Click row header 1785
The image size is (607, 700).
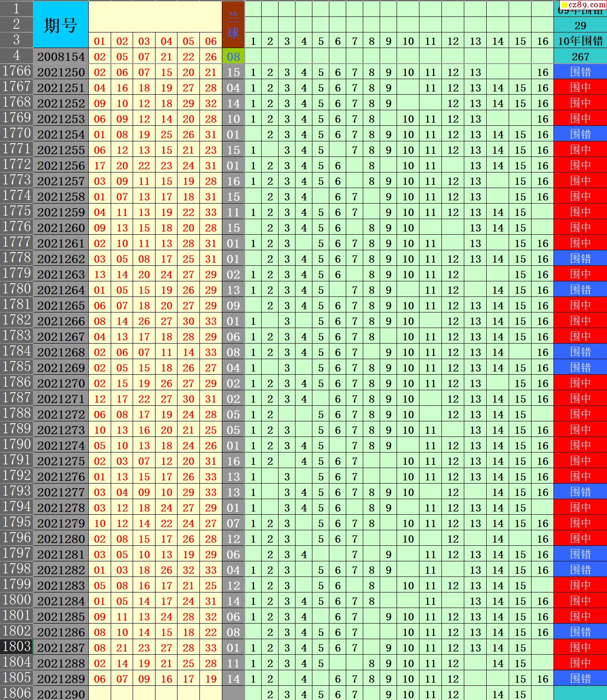16,367
